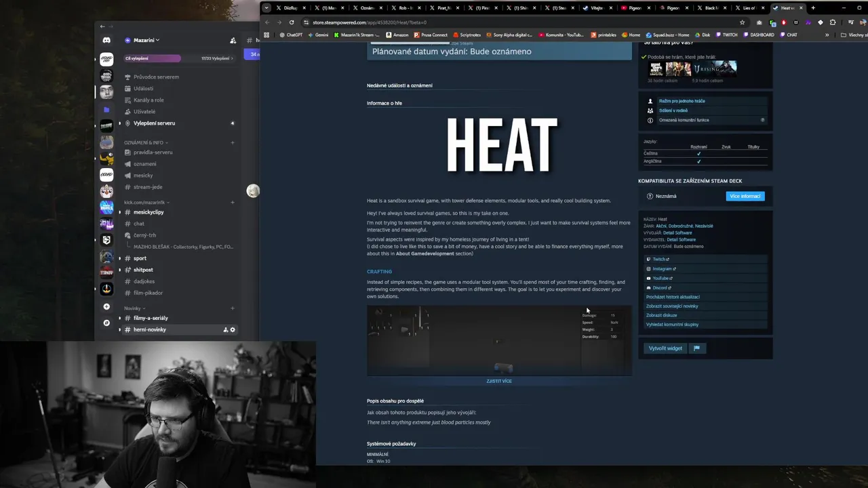Open Zobrazit diskuze link
868x488 pixels.
pyautogui.click(x=662, y=315)
